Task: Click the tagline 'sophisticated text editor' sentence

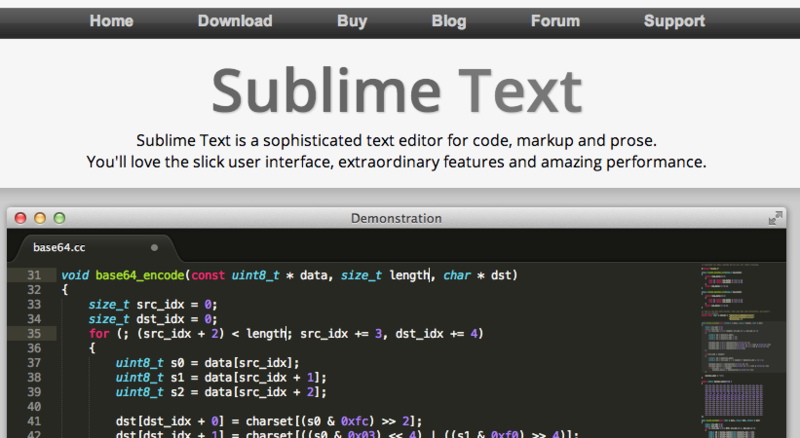Action: point(396,140)
